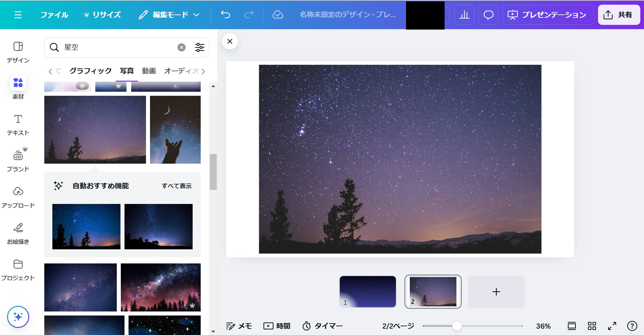644x335 pixels.
Task: Click すべて表示 in auto recommendations
Action: click(177, 186)
